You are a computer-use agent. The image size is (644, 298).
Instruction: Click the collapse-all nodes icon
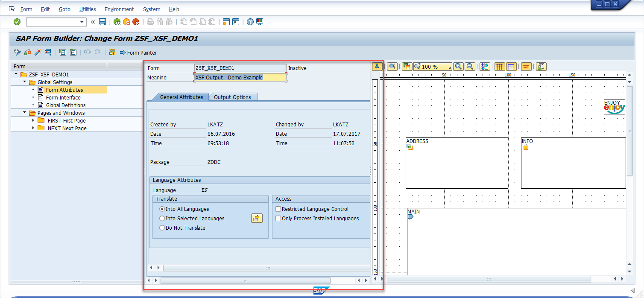[73, 53]
